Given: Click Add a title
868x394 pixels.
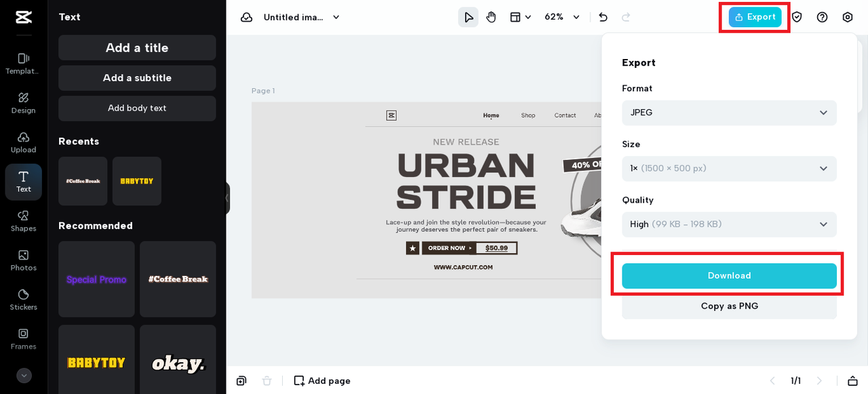Looking at the screenshot, I should point(137,48).
